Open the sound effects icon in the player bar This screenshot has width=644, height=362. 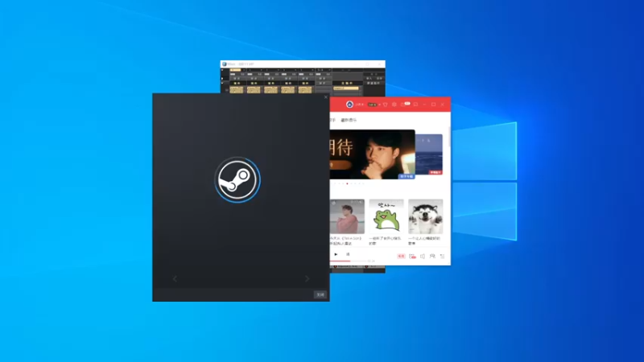point(412,256)
